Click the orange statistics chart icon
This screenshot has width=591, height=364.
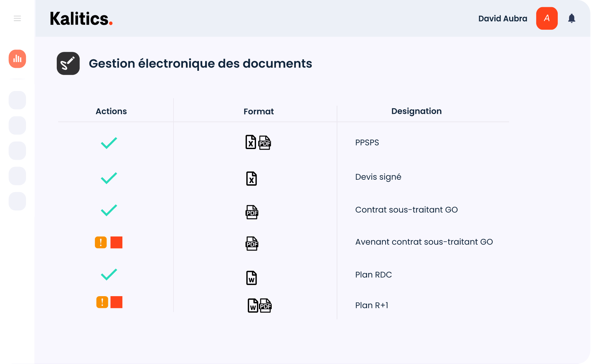17,59
